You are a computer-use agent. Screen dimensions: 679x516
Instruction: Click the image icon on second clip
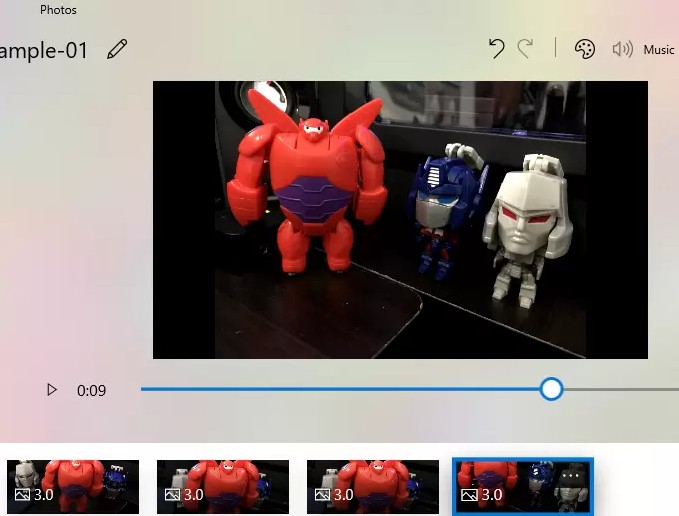[172, 495]
